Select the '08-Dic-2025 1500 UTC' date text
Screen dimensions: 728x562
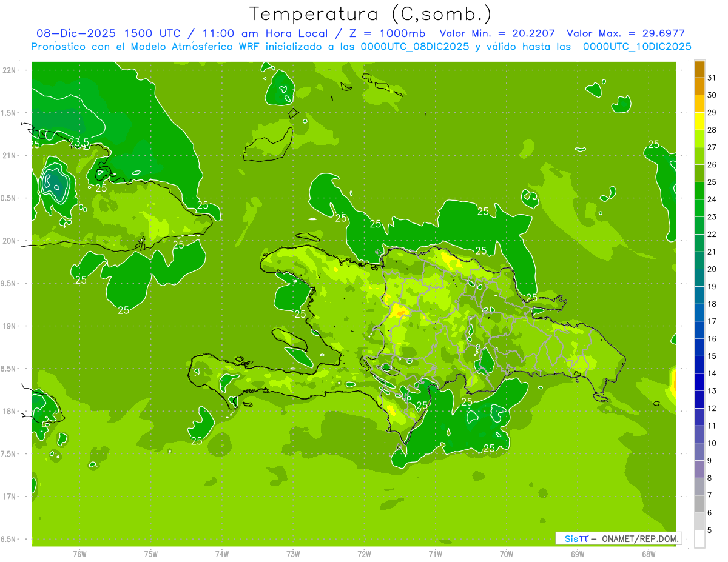[x=112, y=33]
